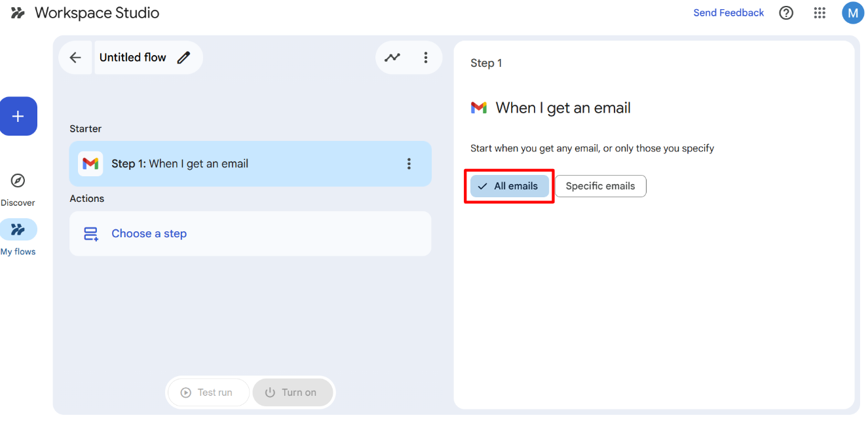
Task: Go back using the left arrow
Action: (x=75, y=58)
